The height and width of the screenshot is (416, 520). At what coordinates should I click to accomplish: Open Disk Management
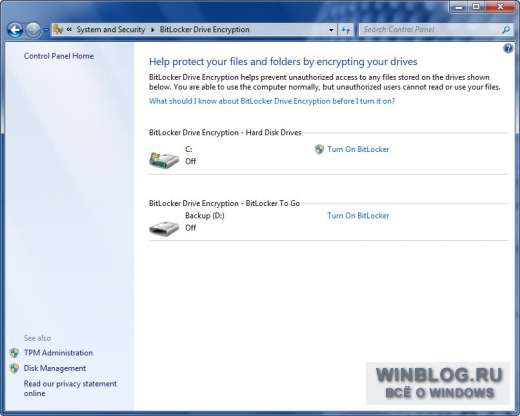point(55,368)
